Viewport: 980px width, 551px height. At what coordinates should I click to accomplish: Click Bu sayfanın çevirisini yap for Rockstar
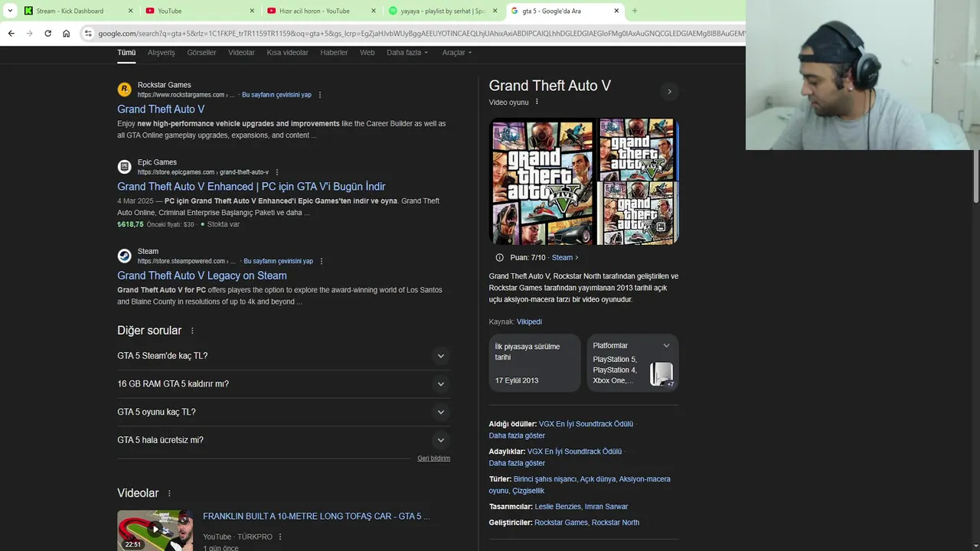[x=276, y=95]
